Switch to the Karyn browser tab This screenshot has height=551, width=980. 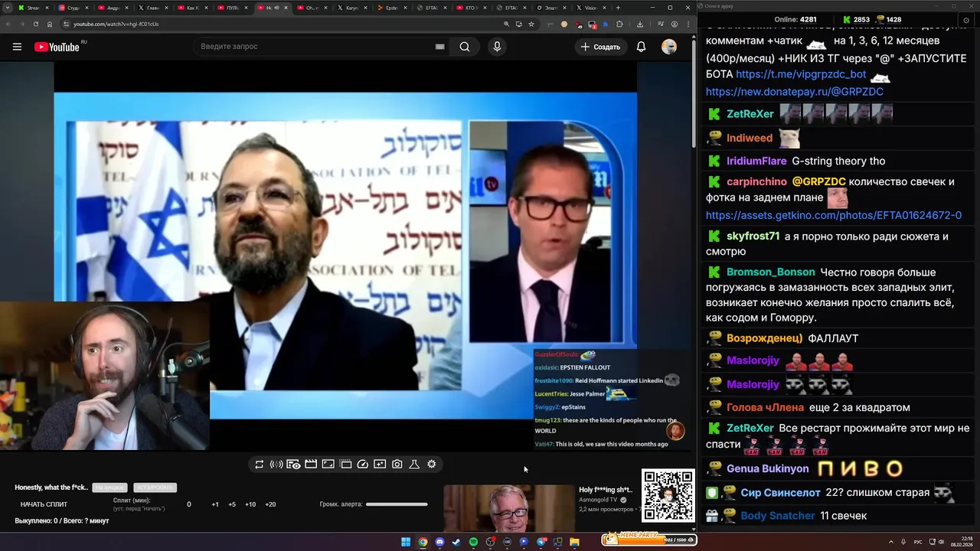pyautogui.click(x=352, y=8)
